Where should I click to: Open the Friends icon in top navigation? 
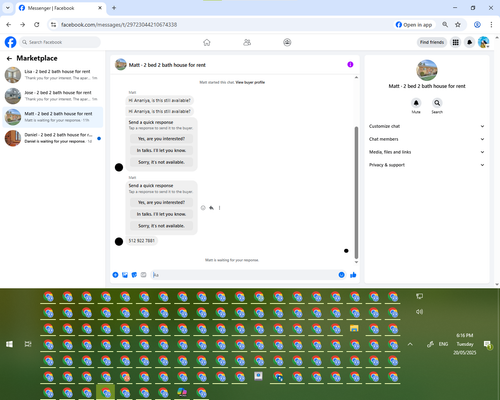pos(247,42)
